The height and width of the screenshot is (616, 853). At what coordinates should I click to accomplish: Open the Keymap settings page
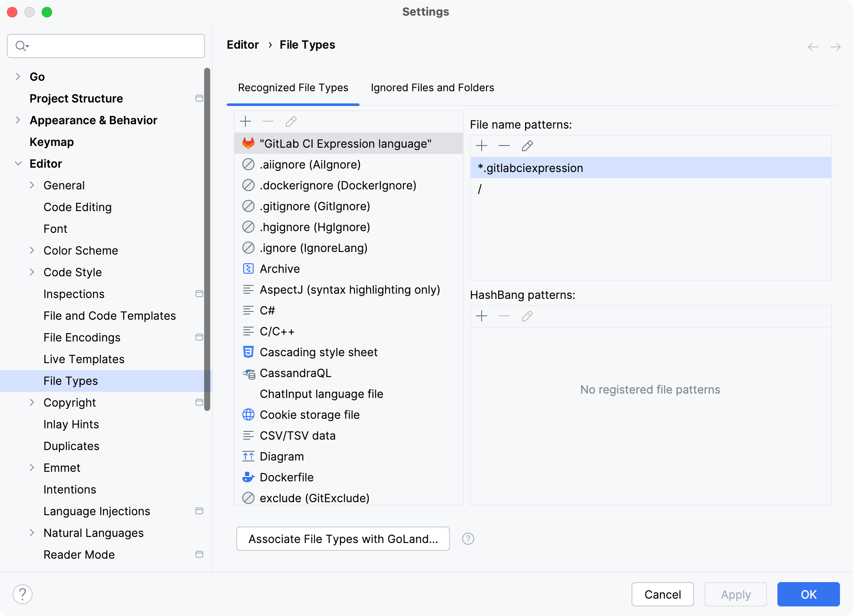(x=51, y=142)
